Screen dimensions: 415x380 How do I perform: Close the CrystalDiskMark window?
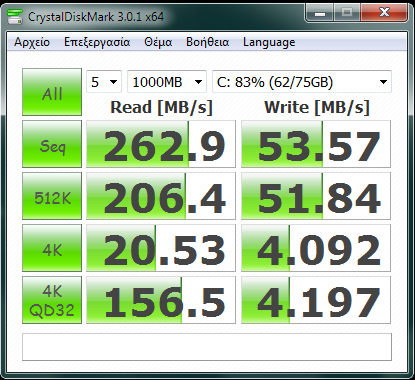(x=384, y=13)
